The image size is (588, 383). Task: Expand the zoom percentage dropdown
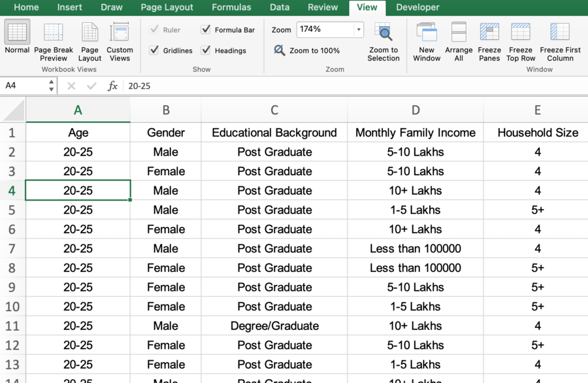359,29
